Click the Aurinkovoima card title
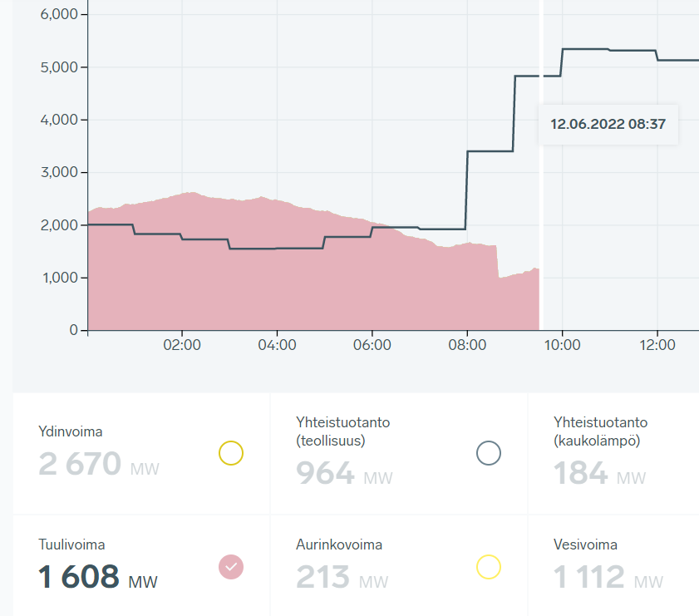Screen dimensions: 699x616 point(339,545)
